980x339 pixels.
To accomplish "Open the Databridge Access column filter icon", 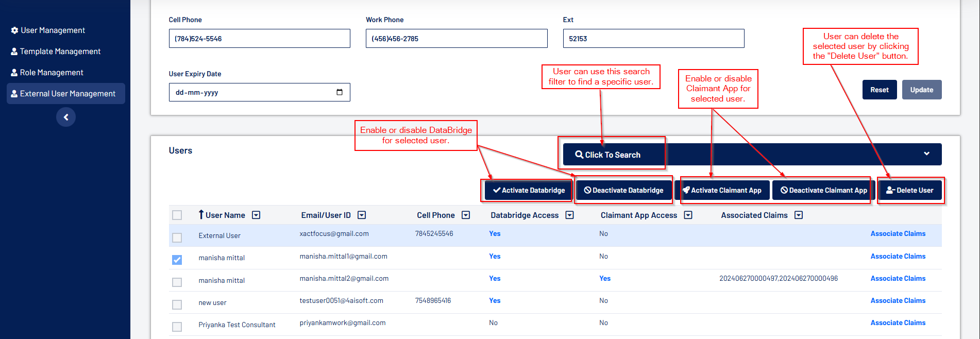I will 569,215.
